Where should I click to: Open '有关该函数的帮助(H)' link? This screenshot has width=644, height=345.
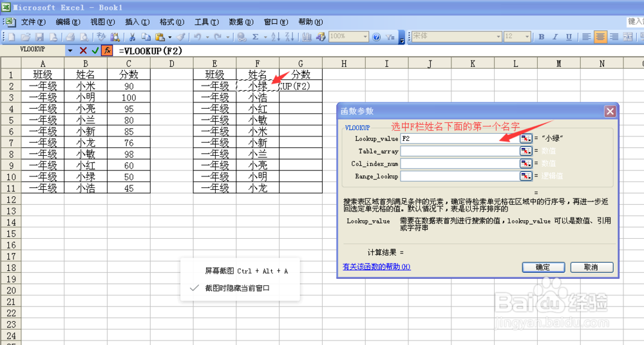(377, 266)
